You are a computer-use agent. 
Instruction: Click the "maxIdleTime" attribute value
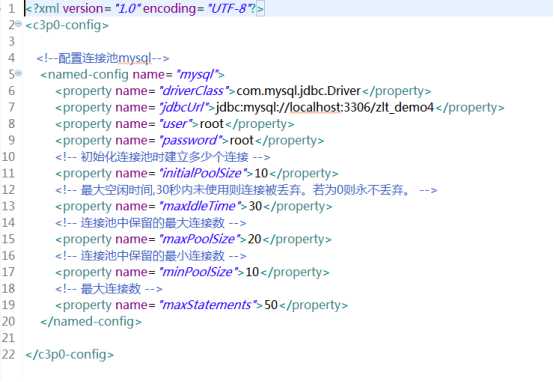point(200,206)
